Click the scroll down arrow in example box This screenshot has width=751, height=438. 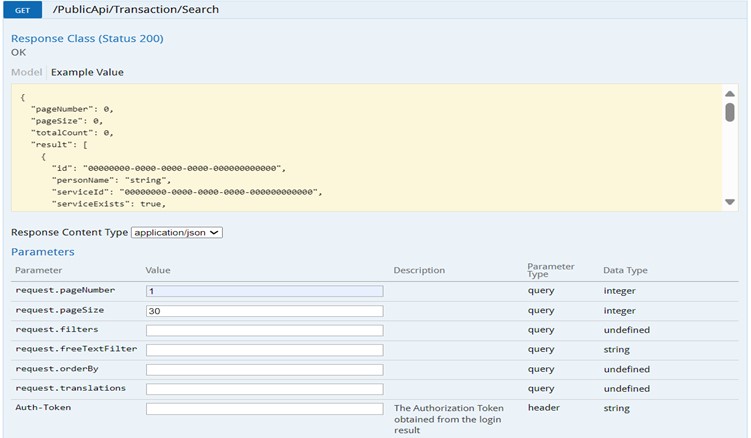pyautogui.click(x=730, y=202)
